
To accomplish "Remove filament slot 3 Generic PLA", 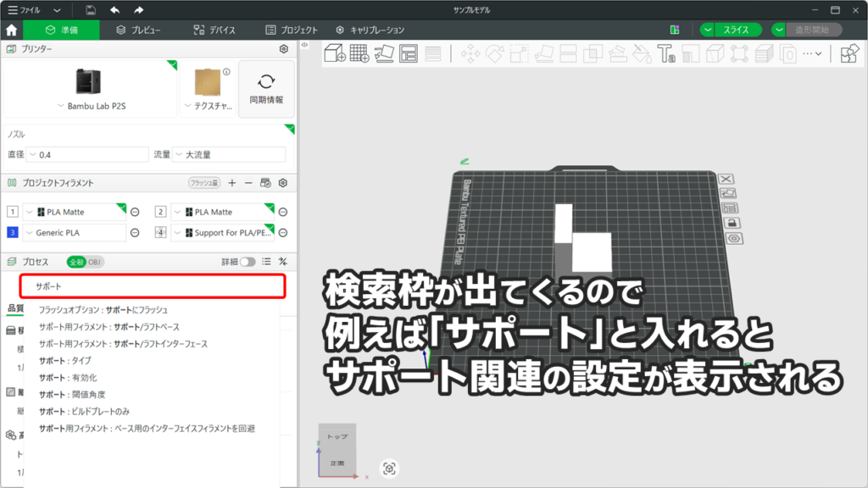I will (135, 232).
